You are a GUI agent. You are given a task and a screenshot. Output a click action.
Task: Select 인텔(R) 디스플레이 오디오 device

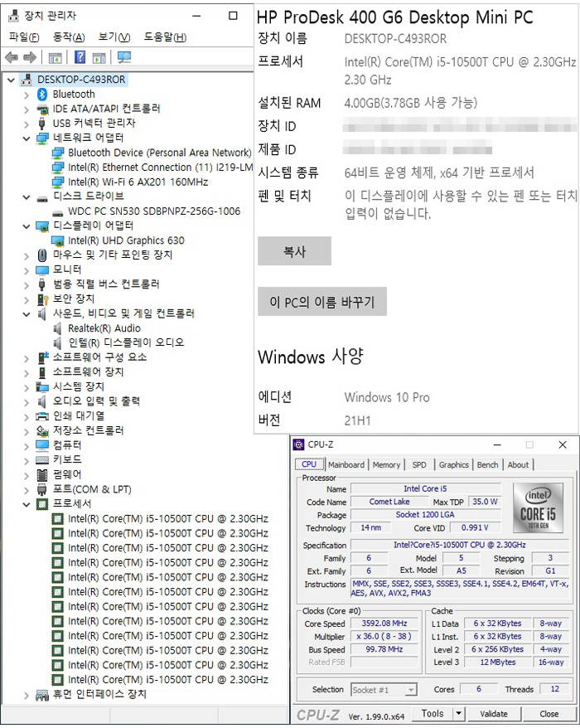click(126, 342)
